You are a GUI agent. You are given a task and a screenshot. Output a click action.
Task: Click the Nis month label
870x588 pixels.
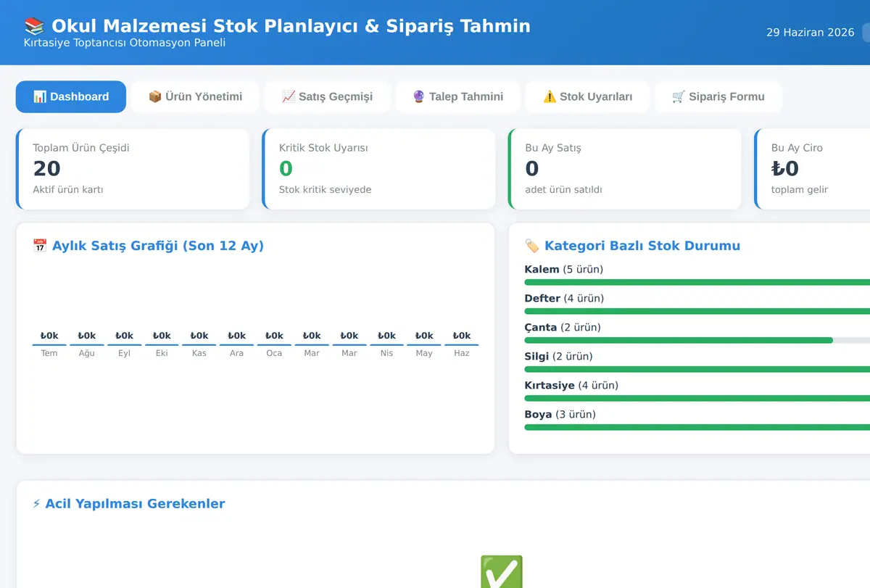[387, 353]
